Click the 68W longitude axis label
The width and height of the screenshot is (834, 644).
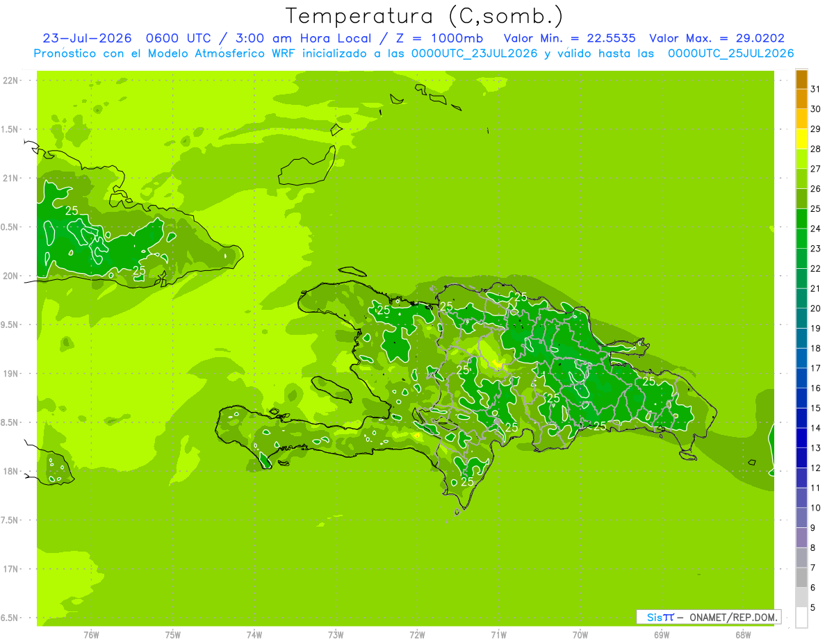click(743, 634)
